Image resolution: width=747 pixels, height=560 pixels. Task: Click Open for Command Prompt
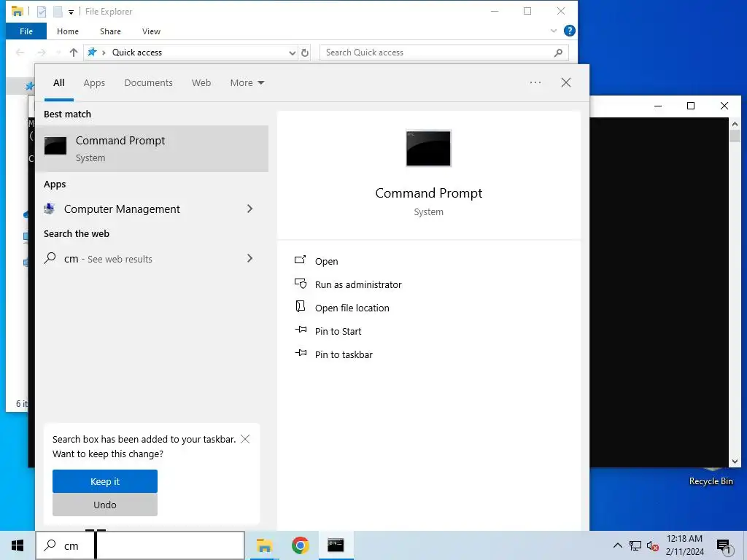click(326, 262)
